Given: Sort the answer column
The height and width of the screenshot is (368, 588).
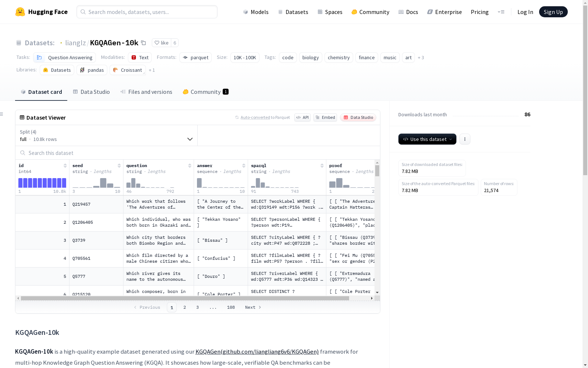Looking at the screenshot, I should coord(244,166).
